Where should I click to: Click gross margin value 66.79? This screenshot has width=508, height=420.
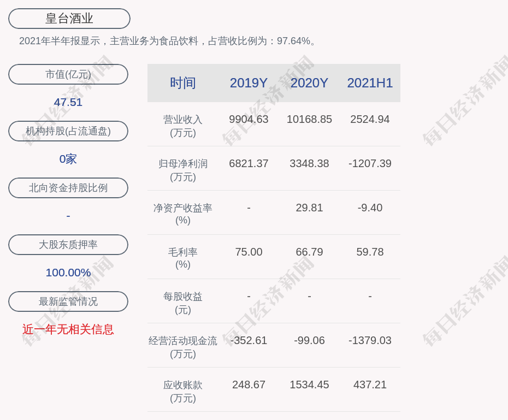click(x=309, y=252)
